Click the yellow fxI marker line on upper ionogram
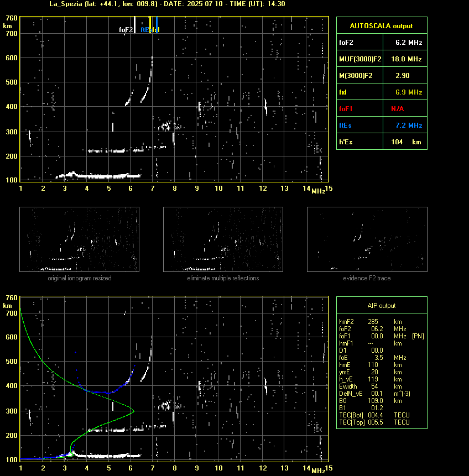The height and width of the screenshot is (476, 469). [150, 25]
